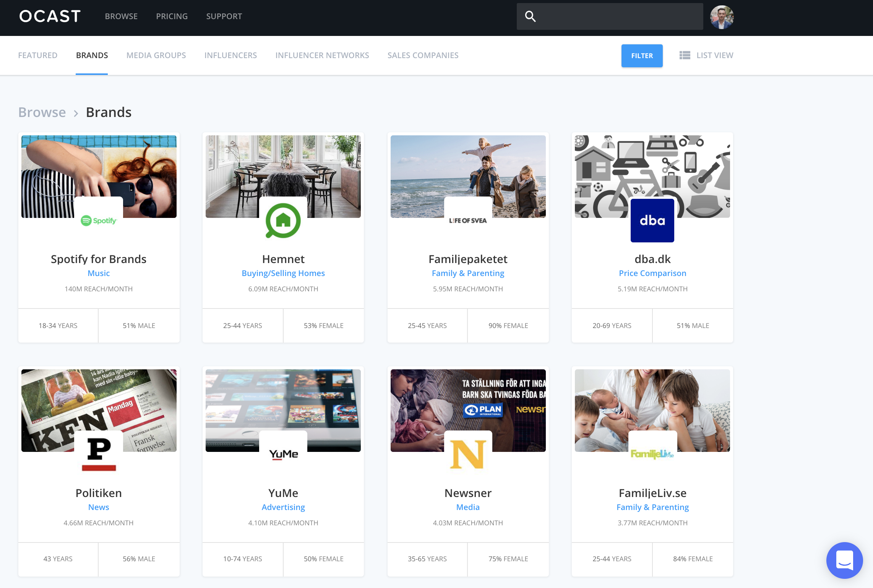This screenshot has width=873, height=588.
Task: Open the Familjepaketet cover photo
Action: click(468, 168)
